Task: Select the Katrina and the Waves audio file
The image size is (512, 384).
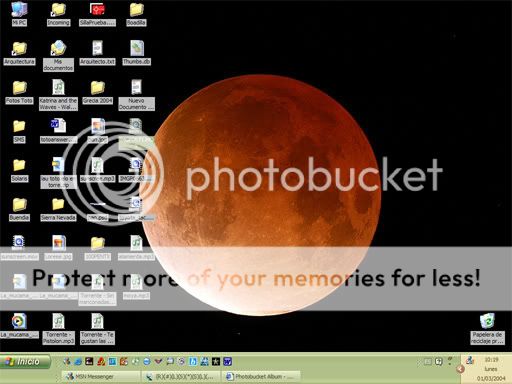Action: click(58, 95)
